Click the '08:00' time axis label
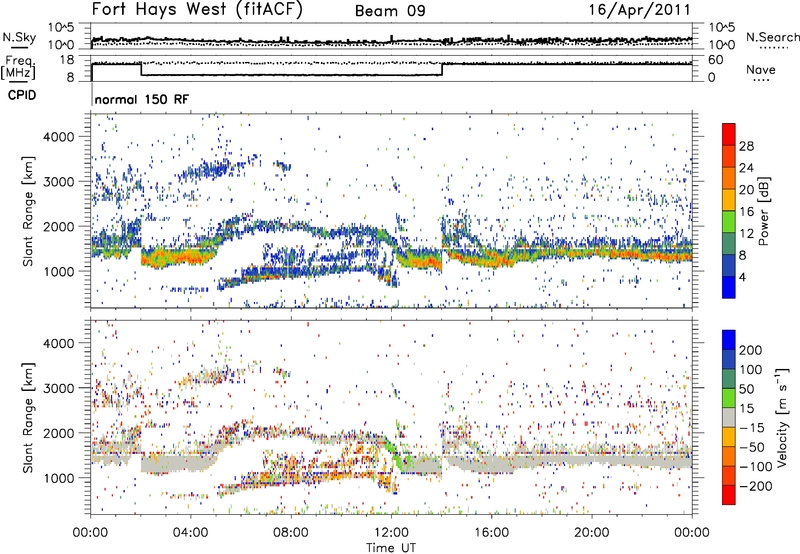 290,533
